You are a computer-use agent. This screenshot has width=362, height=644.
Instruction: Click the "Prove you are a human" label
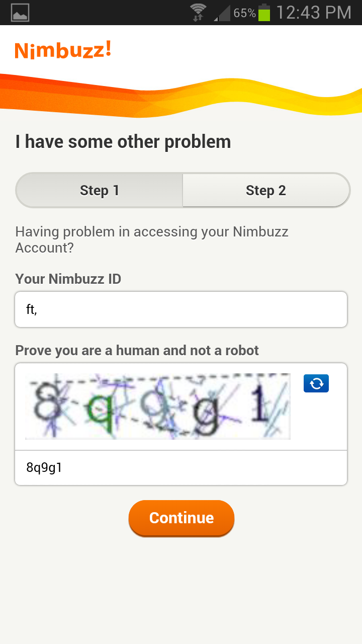pos(137,350)
